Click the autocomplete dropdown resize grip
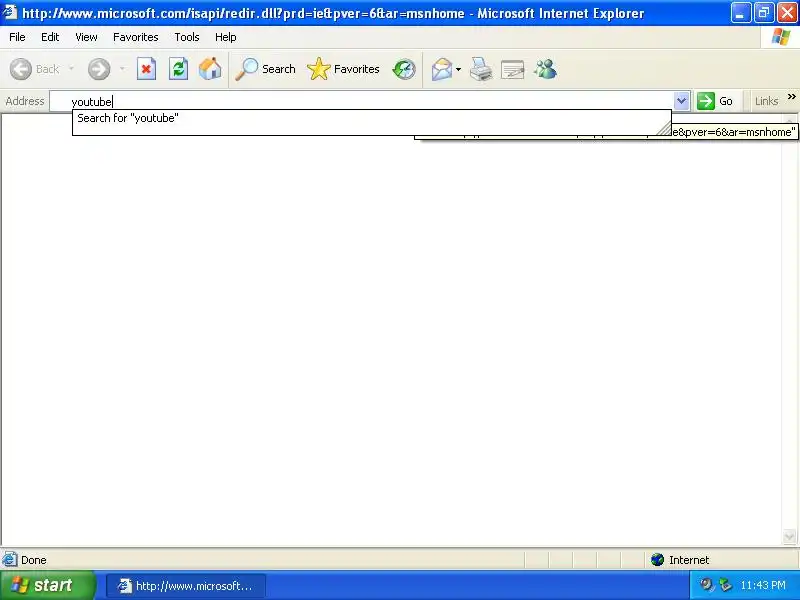Viewport: 800px width, 600px height. tap(664, 129)
